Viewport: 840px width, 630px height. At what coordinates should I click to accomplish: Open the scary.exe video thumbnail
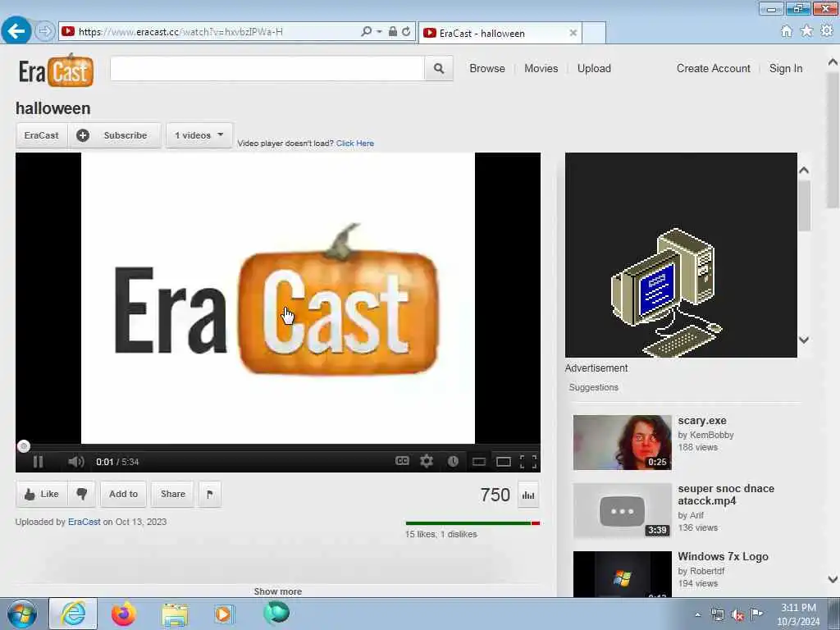622,442
